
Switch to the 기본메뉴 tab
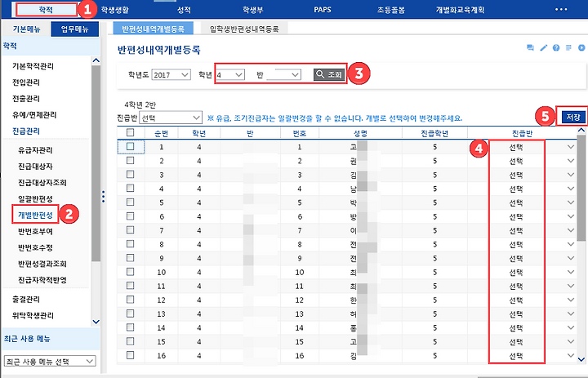[x=26, y=29]
